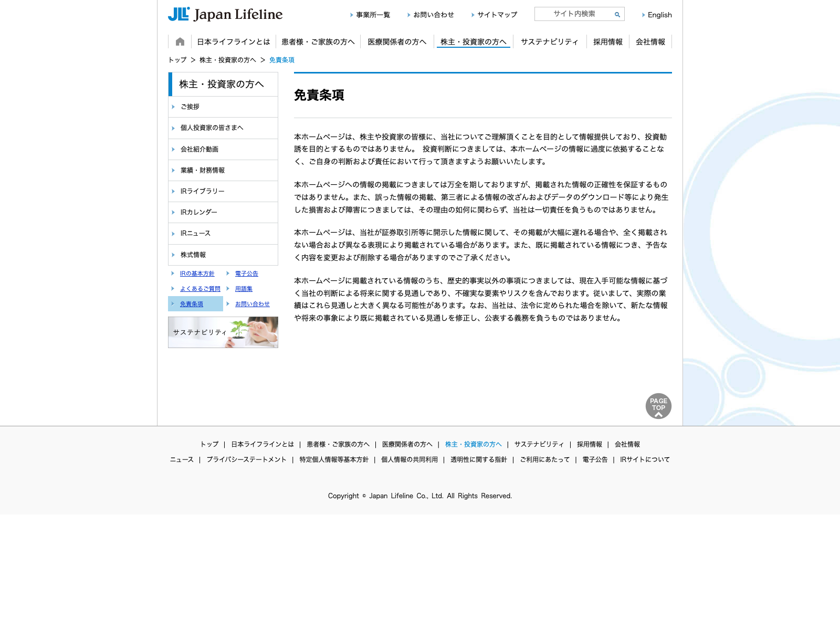
Task: Click the サステナビリティ banner image
Action: (223, 332)
